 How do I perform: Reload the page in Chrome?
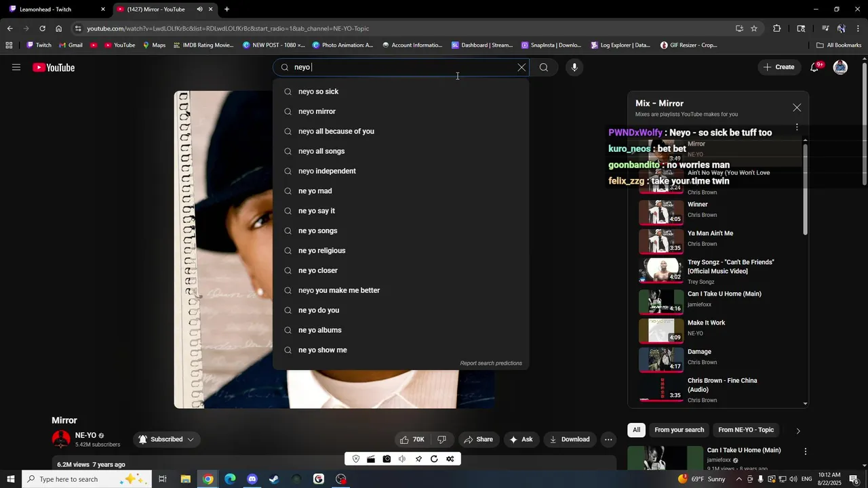[x=42, y=28]
